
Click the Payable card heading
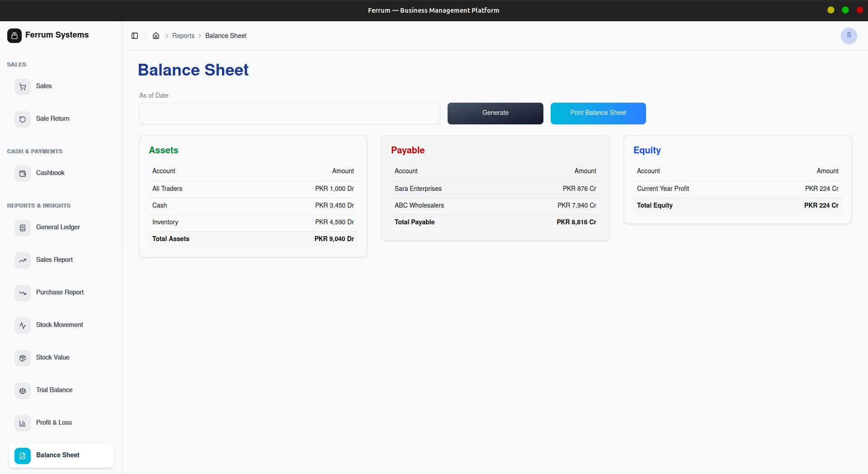[x=408, y=151]
